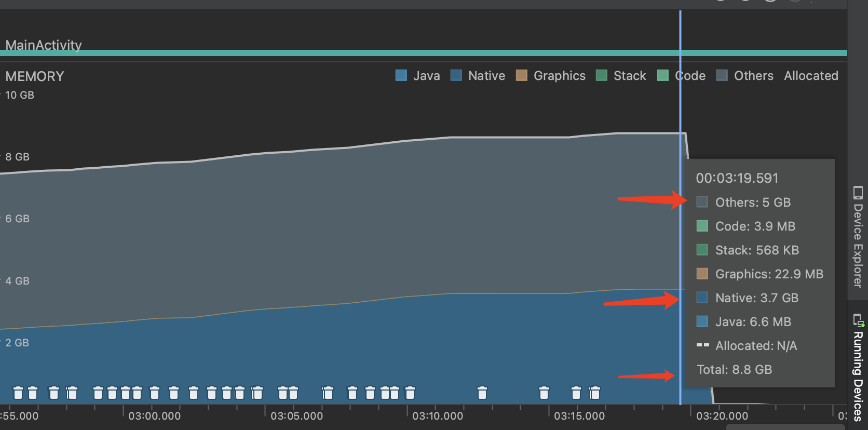Click the trash marker just before 03:15.000
Image resolution: width=868 pixels, height=430 pixels.
(544, 393)
